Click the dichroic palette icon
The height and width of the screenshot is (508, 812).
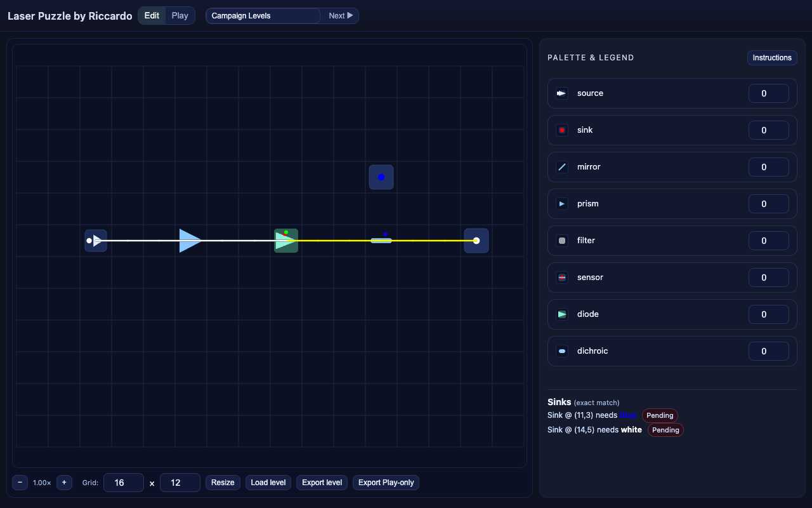561,351
